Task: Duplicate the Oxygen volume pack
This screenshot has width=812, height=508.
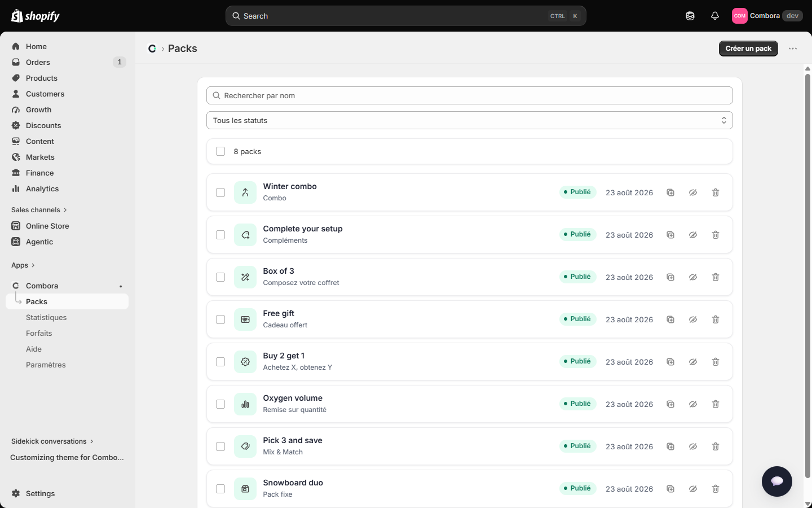Action: (670, 404)
